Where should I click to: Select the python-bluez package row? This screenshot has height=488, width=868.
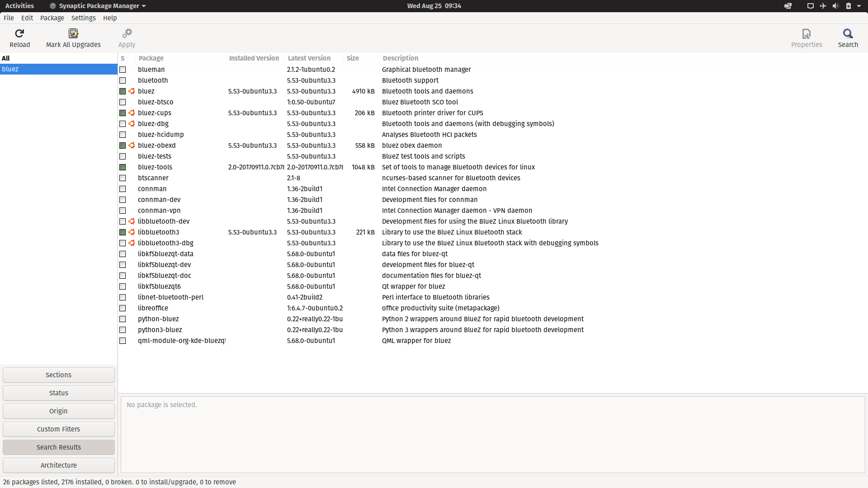click(493, 319)
